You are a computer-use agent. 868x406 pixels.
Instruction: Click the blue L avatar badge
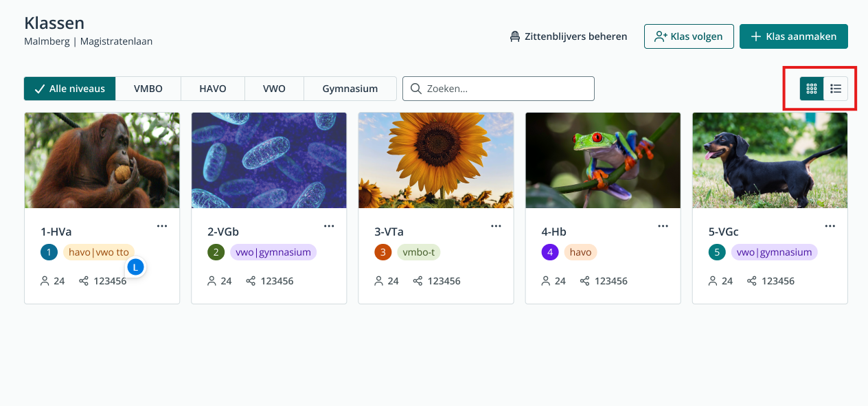point(136,267)
